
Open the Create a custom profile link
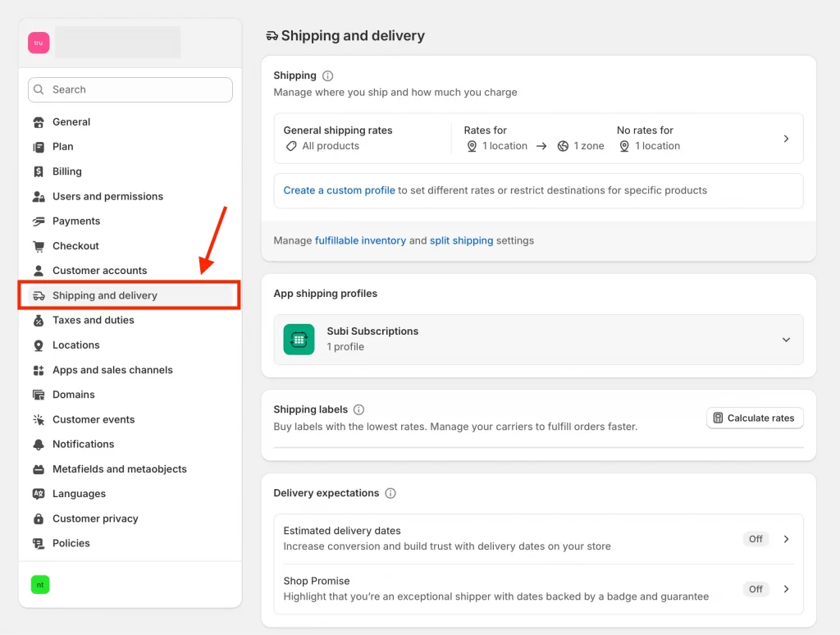339,190
